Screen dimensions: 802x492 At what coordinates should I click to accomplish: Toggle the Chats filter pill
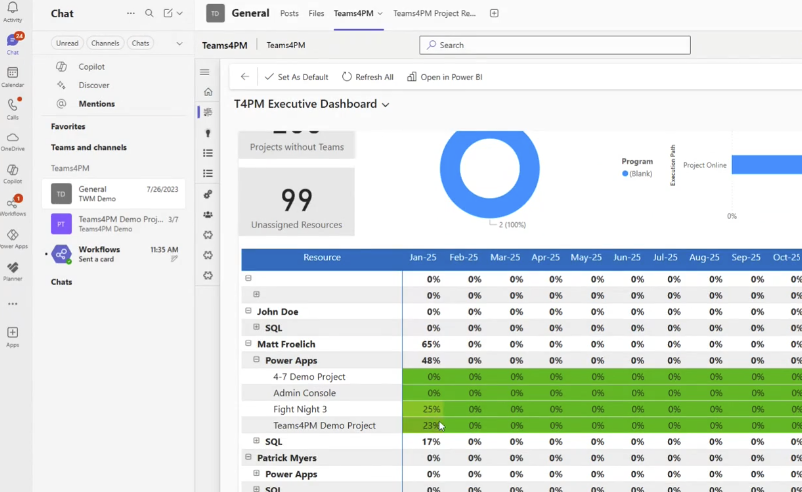pyautogui.click(x=141, y=43)
